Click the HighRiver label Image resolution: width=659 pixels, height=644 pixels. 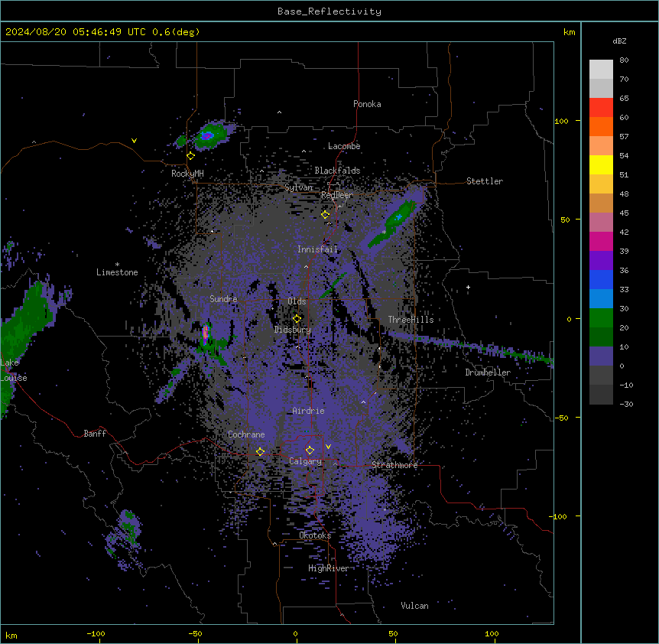(328, 568)
